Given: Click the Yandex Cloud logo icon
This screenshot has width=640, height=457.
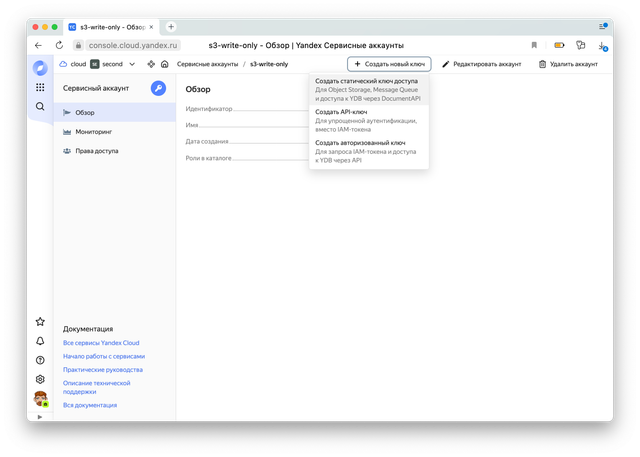Looking at the screenshot, I should tap(40, 67).
